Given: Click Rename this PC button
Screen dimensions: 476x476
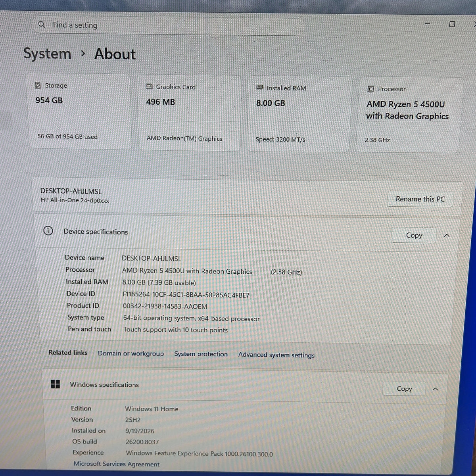Looking at the screenshot, I should pyautogui.click(x=420, y=199).
